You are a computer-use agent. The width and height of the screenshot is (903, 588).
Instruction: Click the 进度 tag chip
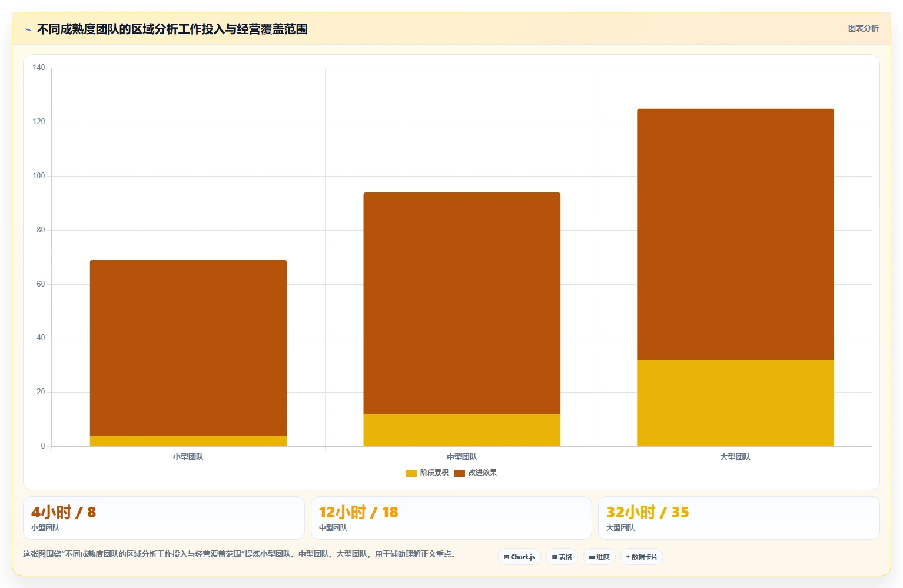599,557
